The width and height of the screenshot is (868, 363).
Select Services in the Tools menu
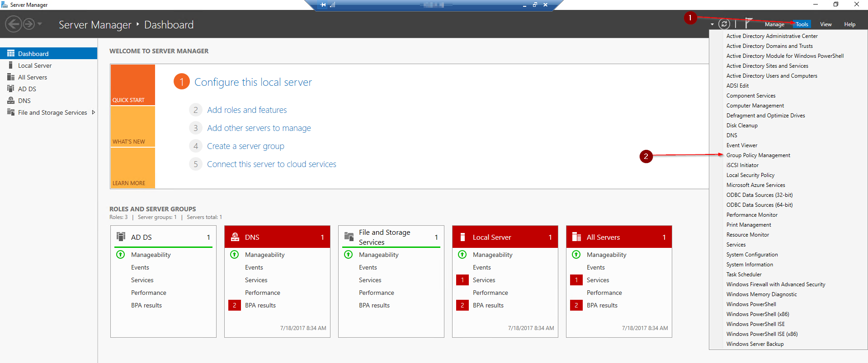tap(736, 245)
